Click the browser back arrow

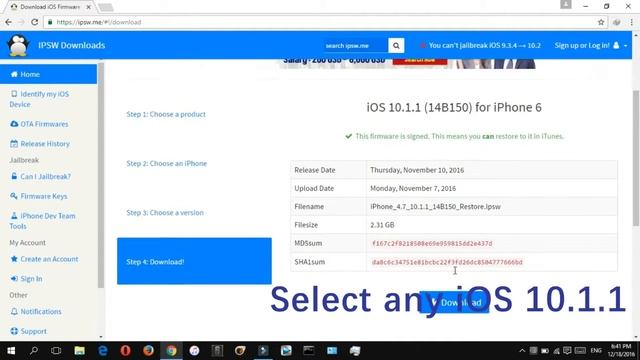[9, 22]
